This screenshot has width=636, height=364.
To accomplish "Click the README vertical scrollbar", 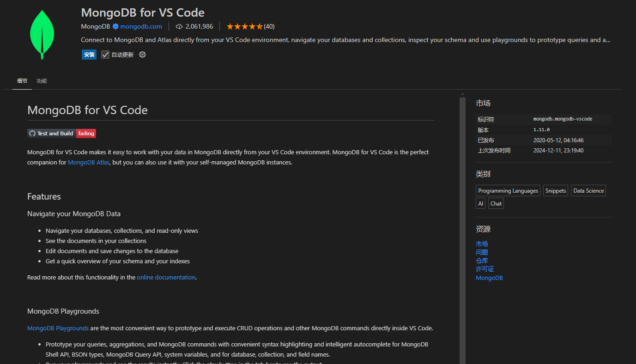I will [462, 231].
